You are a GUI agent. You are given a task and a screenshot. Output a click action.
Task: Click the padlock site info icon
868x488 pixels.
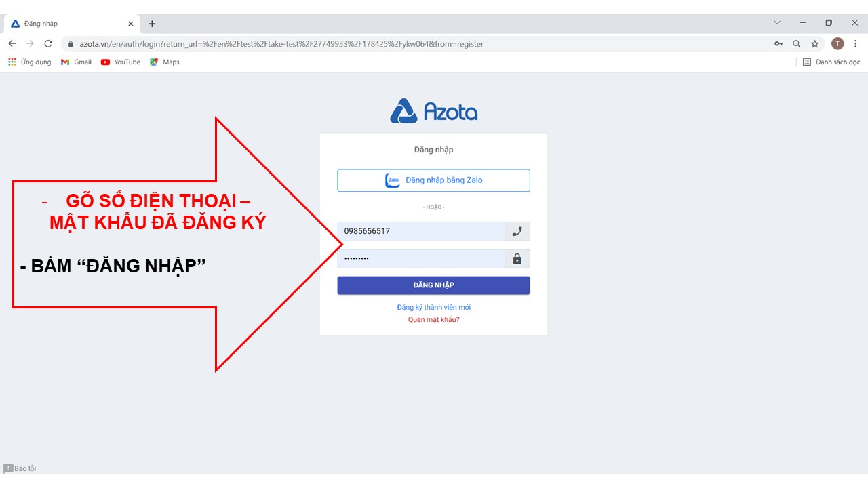pyautogui.click(x=70, y=44)
